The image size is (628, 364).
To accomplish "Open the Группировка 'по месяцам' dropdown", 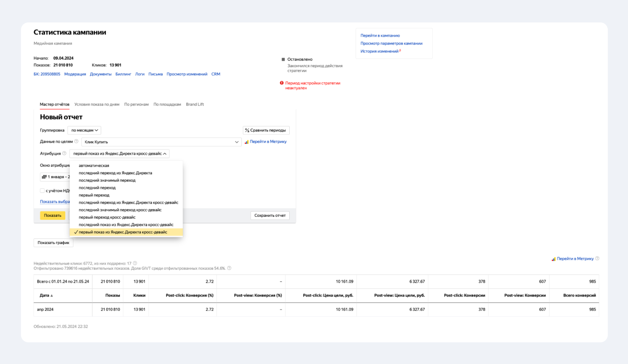I will [84, 130].
